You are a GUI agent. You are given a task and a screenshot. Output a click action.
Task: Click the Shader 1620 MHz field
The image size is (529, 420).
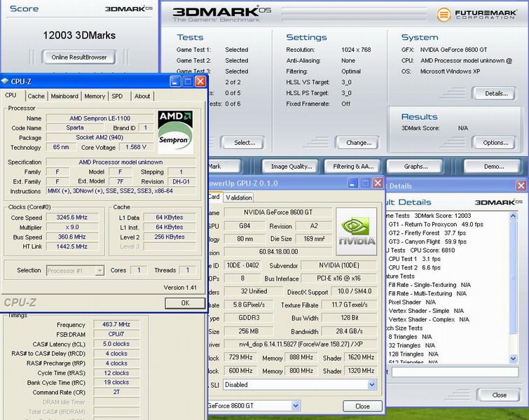pyautogui.click(x=361, y=357)
